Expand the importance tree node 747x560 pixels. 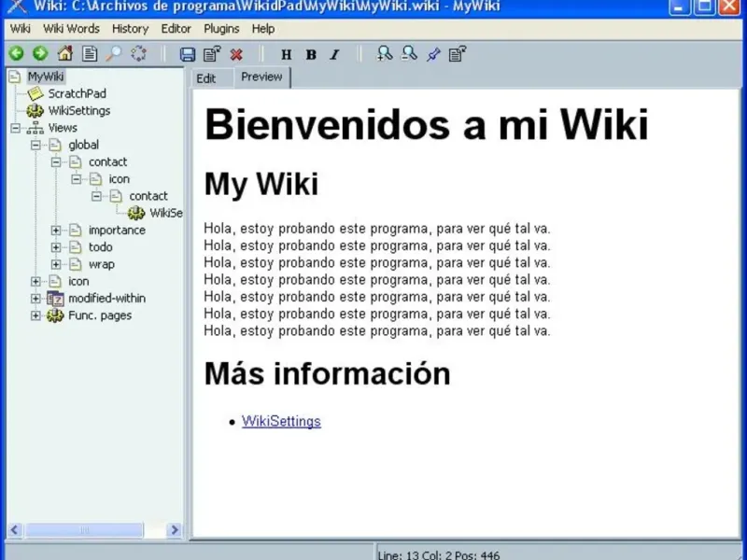point(56,231)
